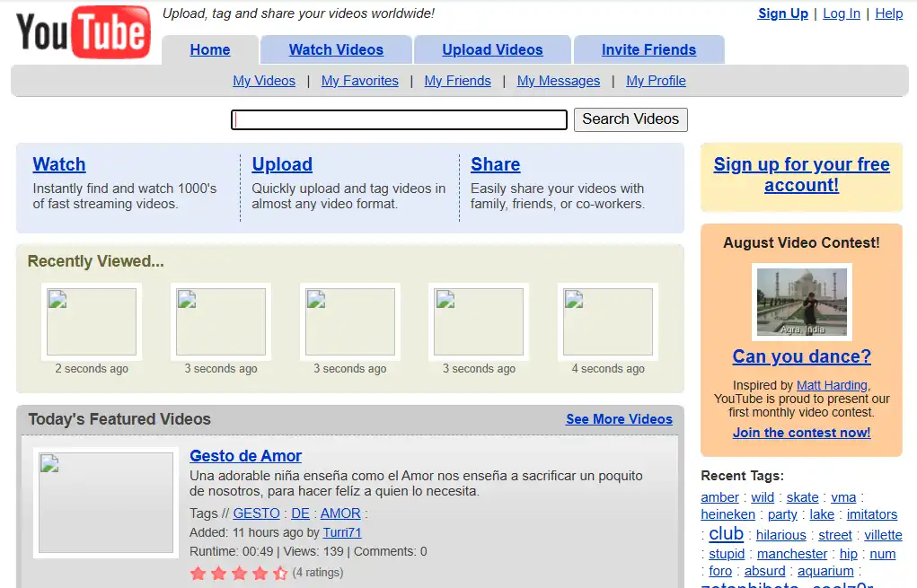Open the manchester tag
Screen dimensions: 917x588
click(792, 554)
